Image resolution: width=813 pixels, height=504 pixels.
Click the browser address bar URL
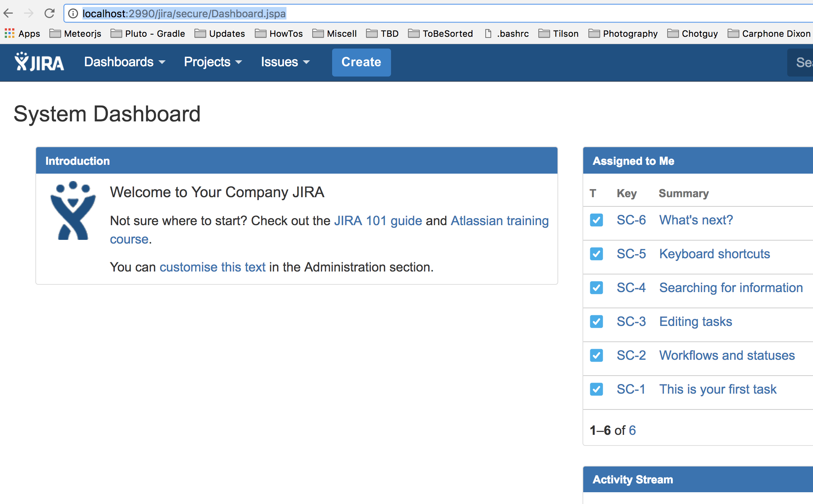point(184,14)
